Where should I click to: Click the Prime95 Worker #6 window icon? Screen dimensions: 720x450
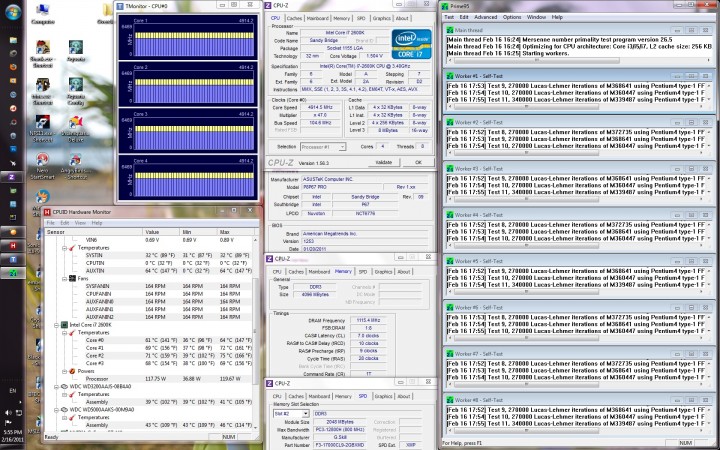450,307
